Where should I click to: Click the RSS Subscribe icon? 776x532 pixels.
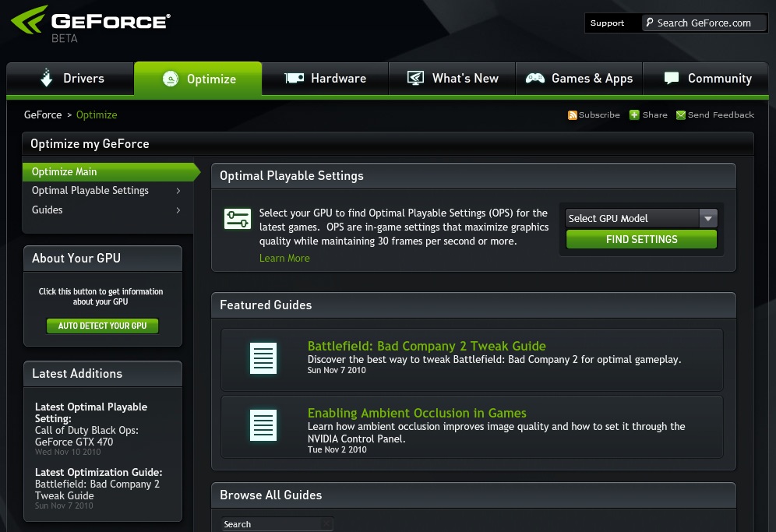572,115
